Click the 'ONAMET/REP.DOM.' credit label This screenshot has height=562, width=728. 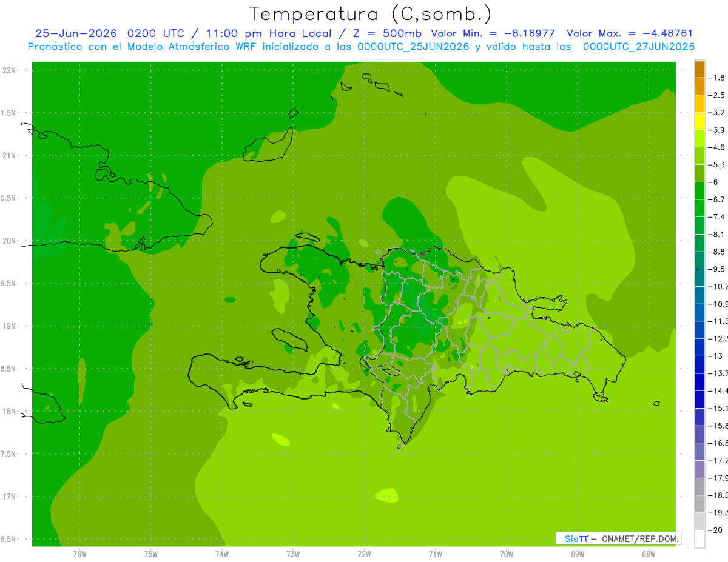click(x=640, y=538)
